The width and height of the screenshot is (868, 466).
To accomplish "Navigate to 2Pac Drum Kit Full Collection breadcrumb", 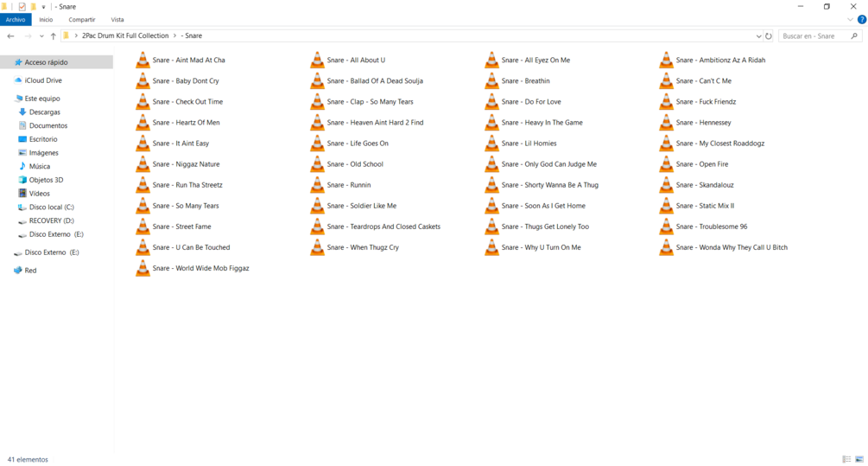I will click(x=125, y=35).
